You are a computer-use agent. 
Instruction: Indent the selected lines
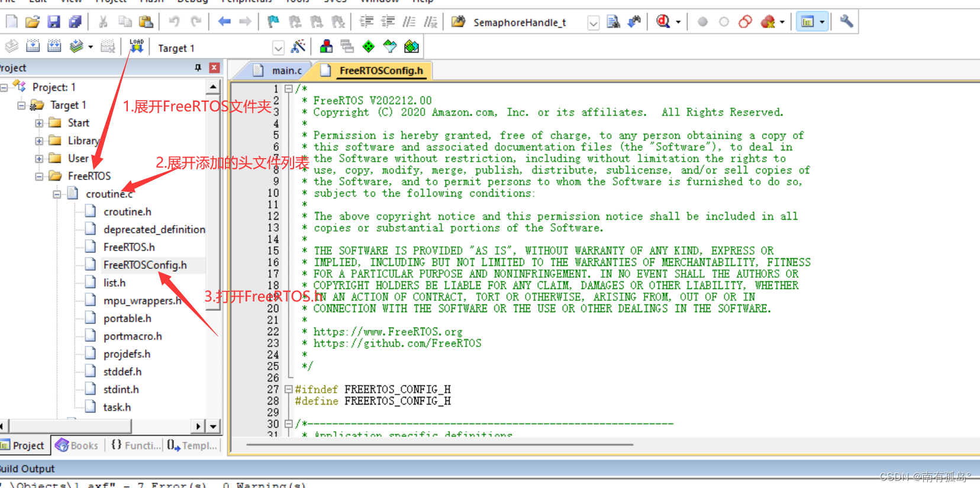[366, 22]
